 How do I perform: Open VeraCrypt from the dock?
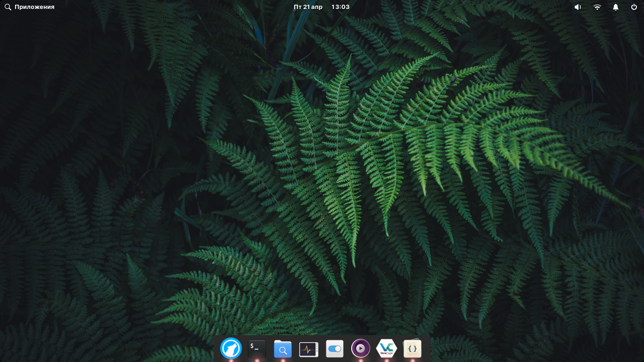(387, 349)
